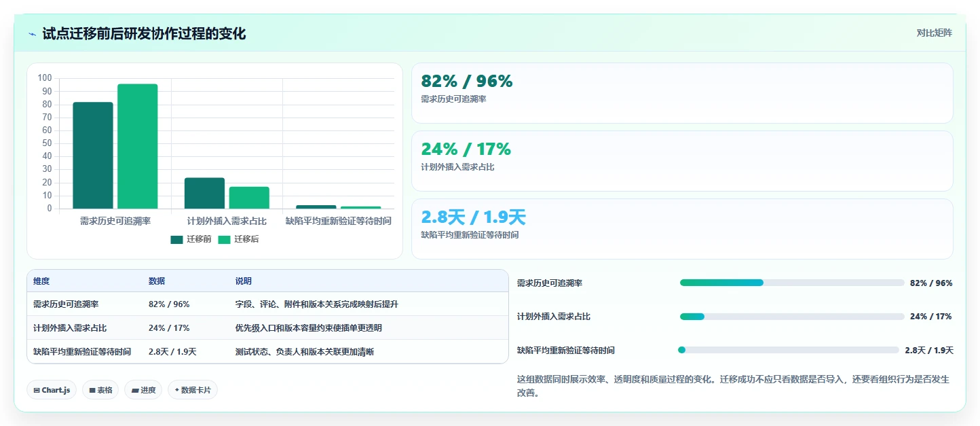The width and height of the screenshot is (980, 426).
Task: Toggle the 迁移后 legend swatch
Action: click(224, 239)
